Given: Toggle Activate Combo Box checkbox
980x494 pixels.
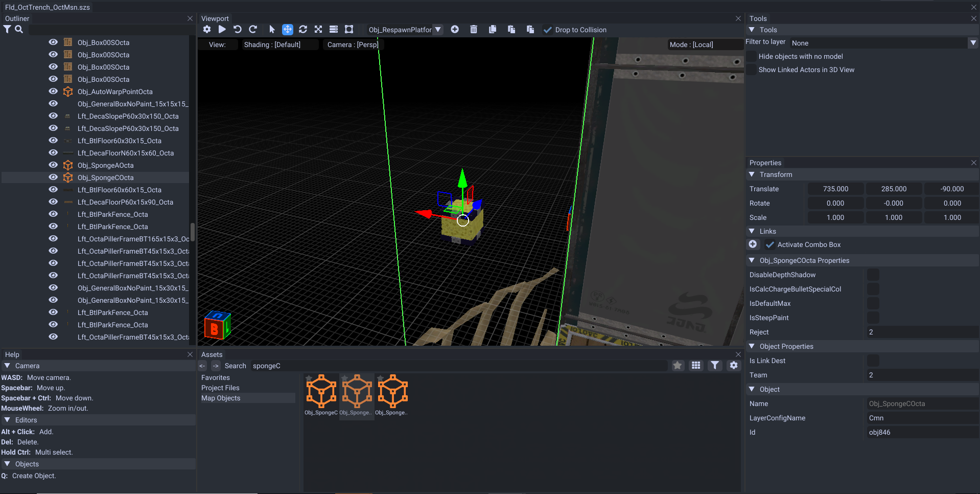Looking at the screenshot, I should [x=769, y=244].
